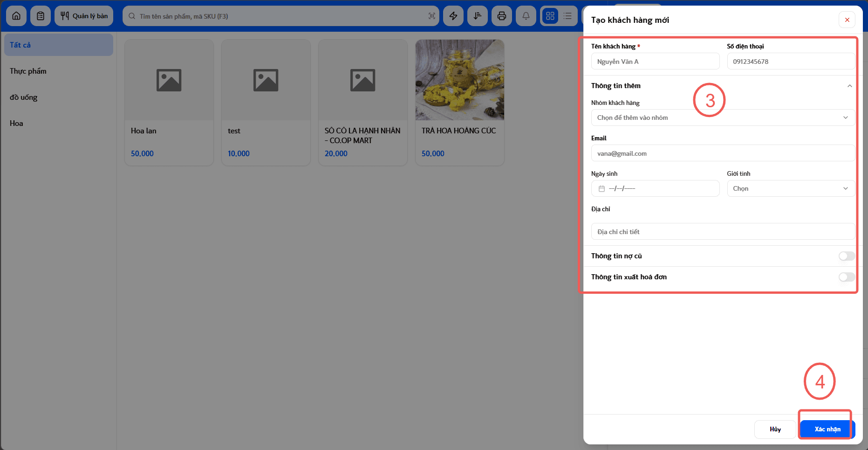The image size is (868, 450).
Task: Click the barcode scan icon in search
Action: pyautogui.click(x=432, y=16)
